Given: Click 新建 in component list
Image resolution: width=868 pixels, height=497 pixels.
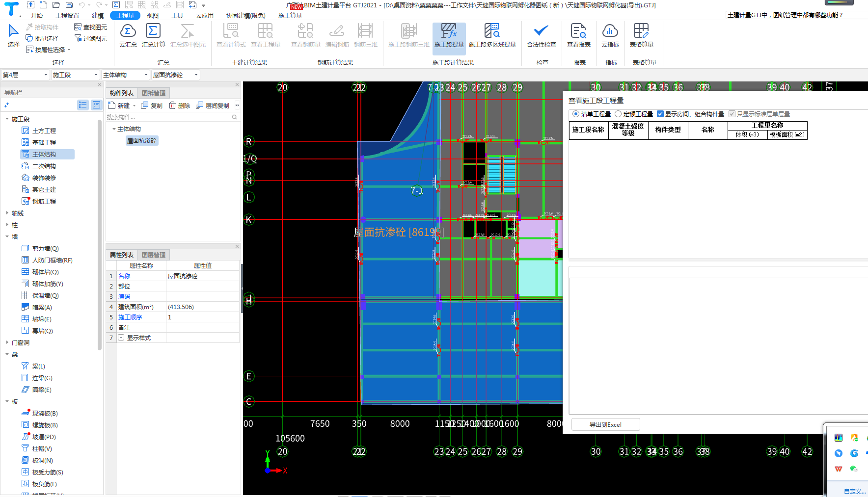Looking at the screenshot, I should point(119,105).
